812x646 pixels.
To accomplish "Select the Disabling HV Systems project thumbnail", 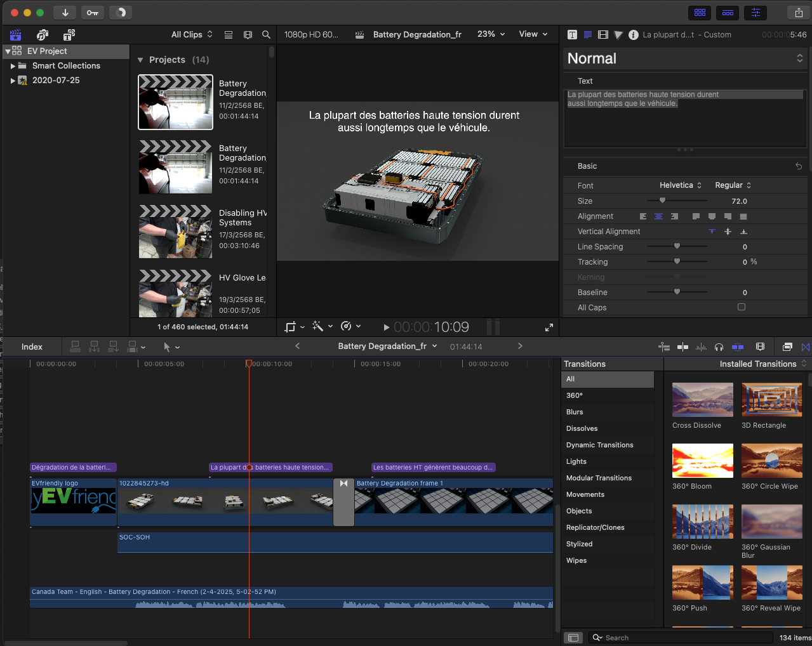I will (x=176, y=232).
